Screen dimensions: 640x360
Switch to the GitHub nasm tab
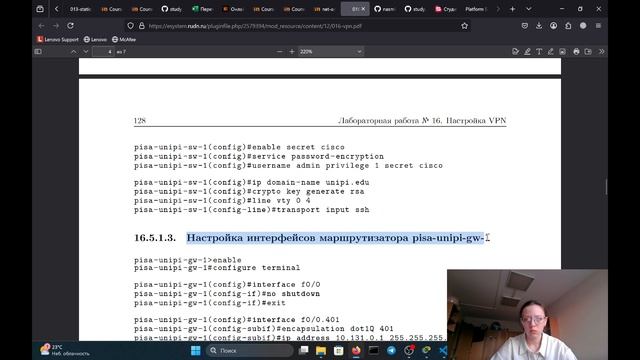pos(385,9)
